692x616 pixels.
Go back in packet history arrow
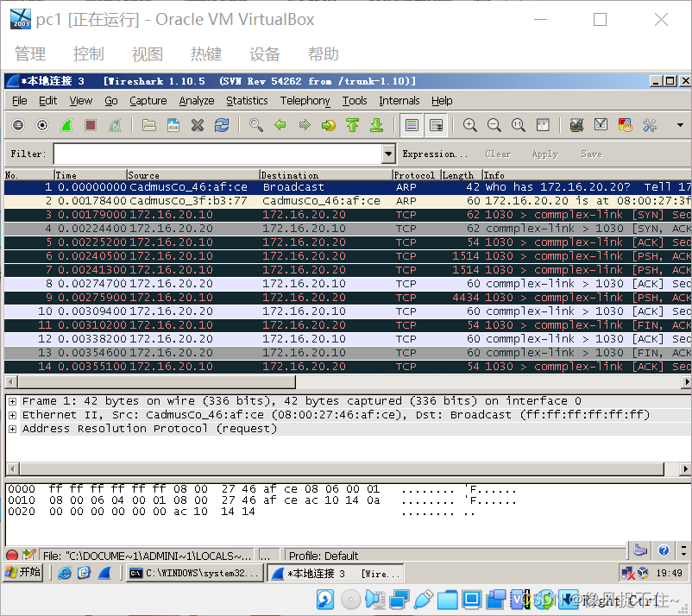[280, 125]
